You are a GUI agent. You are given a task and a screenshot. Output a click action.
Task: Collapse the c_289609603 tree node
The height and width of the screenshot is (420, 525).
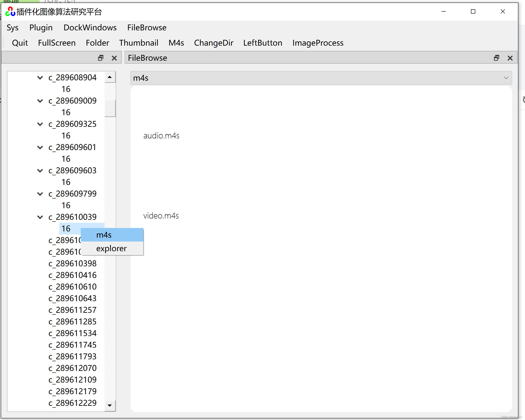[x=40, y=171]
